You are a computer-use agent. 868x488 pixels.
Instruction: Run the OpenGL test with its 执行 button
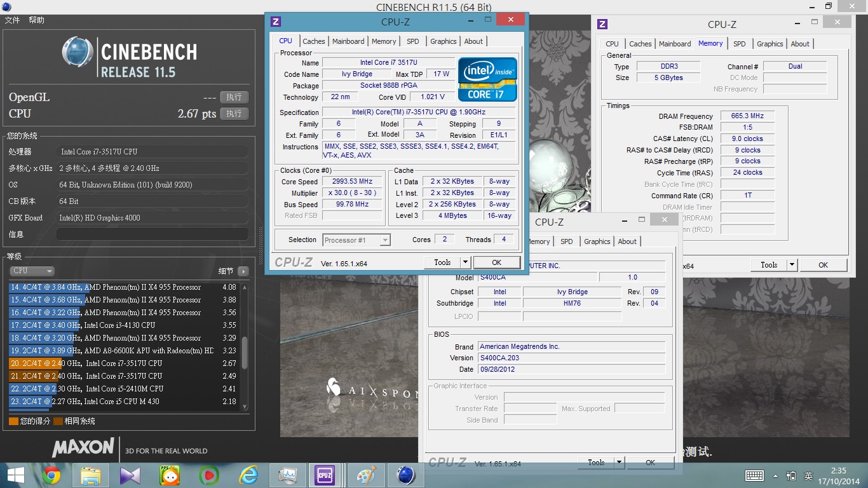234,97
